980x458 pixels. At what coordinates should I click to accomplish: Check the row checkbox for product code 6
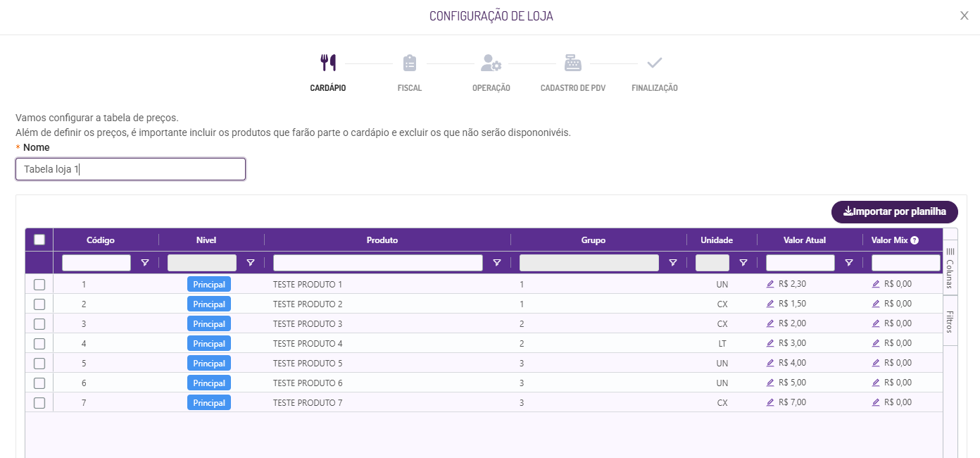[39, 383]
